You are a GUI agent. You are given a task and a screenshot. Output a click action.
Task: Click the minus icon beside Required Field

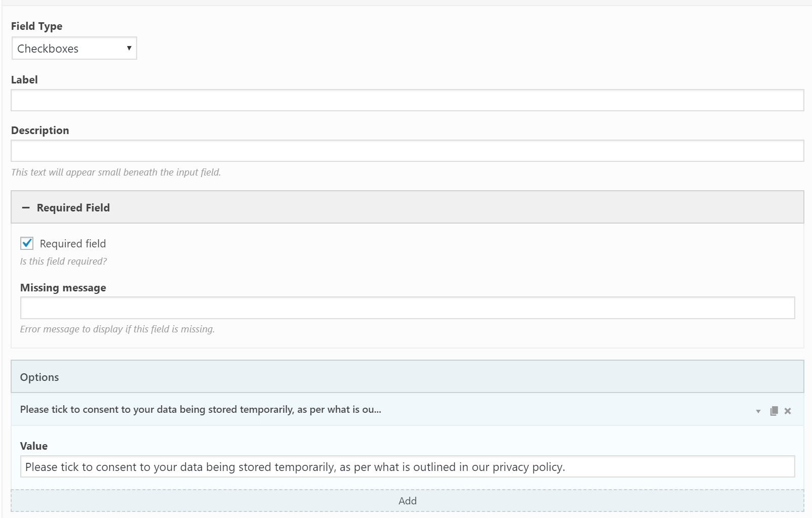(26, 208)
